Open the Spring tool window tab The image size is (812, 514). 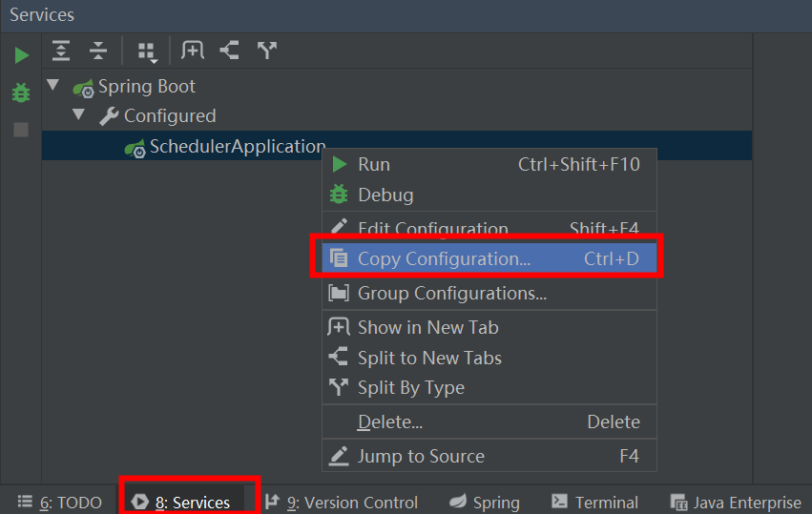485,503
